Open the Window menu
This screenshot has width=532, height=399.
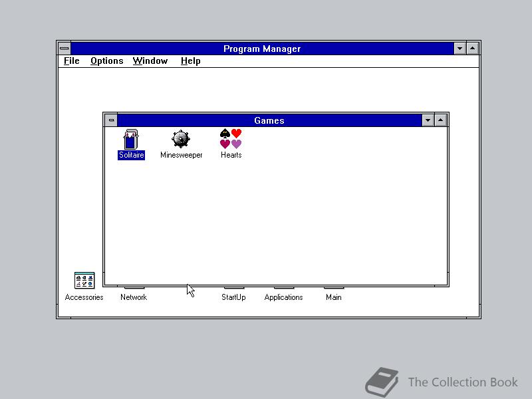[x=150, y=61]
